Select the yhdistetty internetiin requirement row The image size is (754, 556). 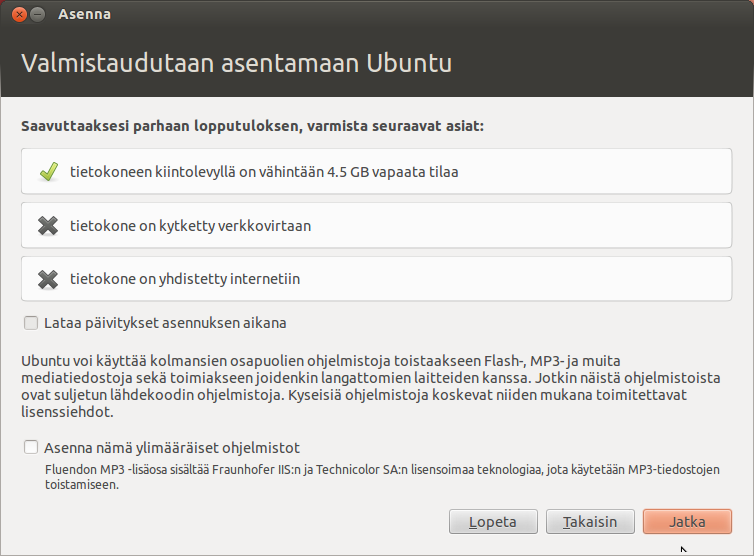pos(377,278)
